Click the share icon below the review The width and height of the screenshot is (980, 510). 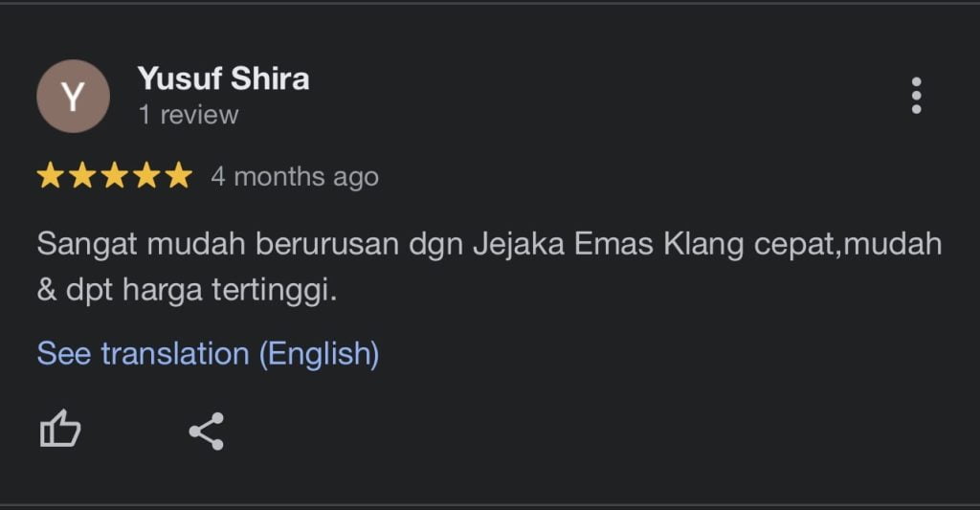click(x=206, y=432)
